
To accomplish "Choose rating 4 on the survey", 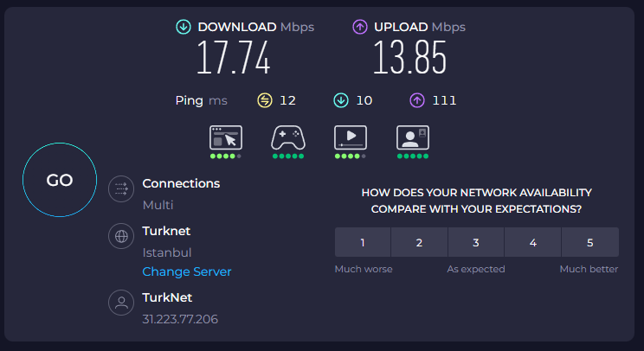I will (532, 242).
